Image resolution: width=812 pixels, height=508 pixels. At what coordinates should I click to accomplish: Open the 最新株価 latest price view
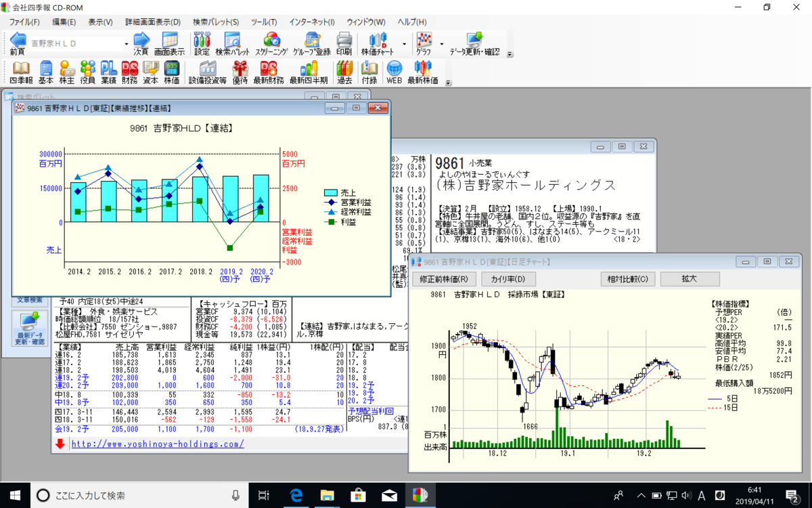click(422, 72)
